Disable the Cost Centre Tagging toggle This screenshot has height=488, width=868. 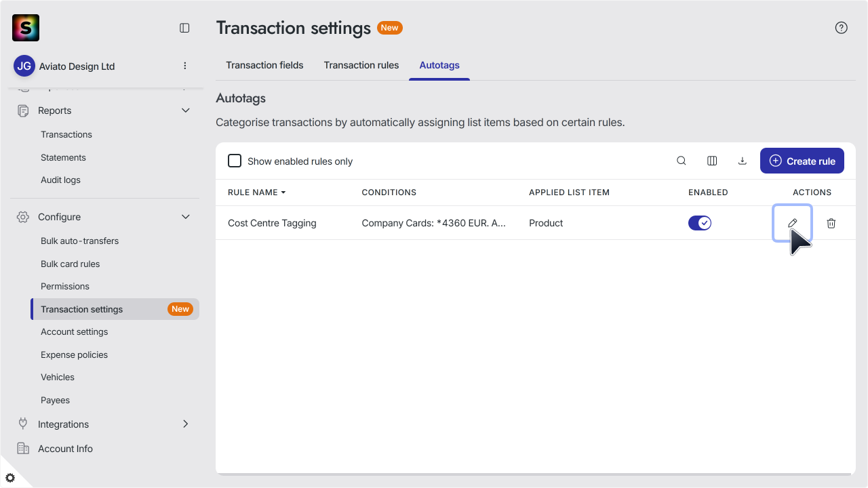coord(700,223)
